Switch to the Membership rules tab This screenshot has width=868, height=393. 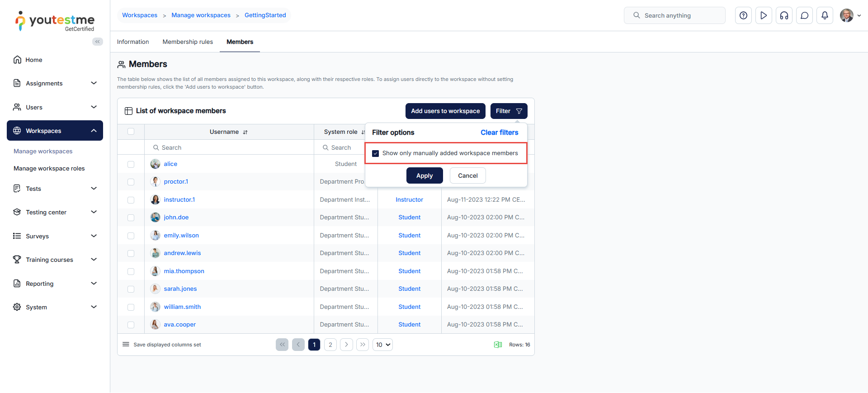pos(188,42)
